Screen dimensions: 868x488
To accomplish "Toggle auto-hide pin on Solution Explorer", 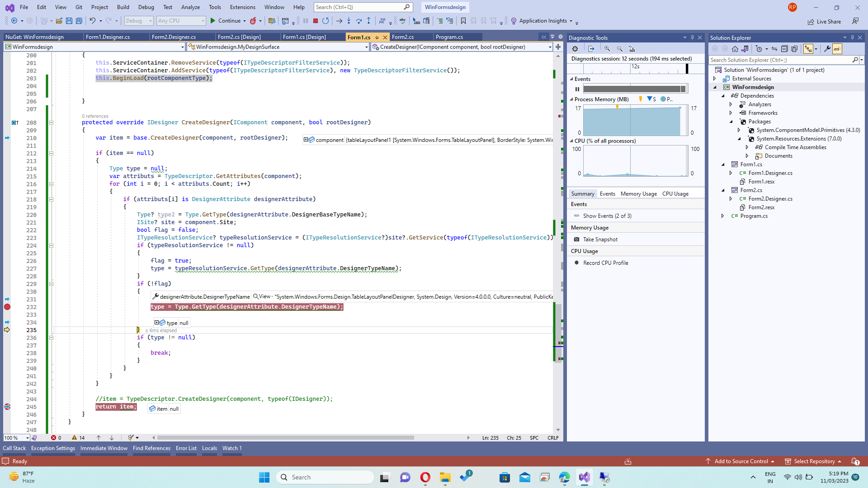I will [x=852, y=38].
